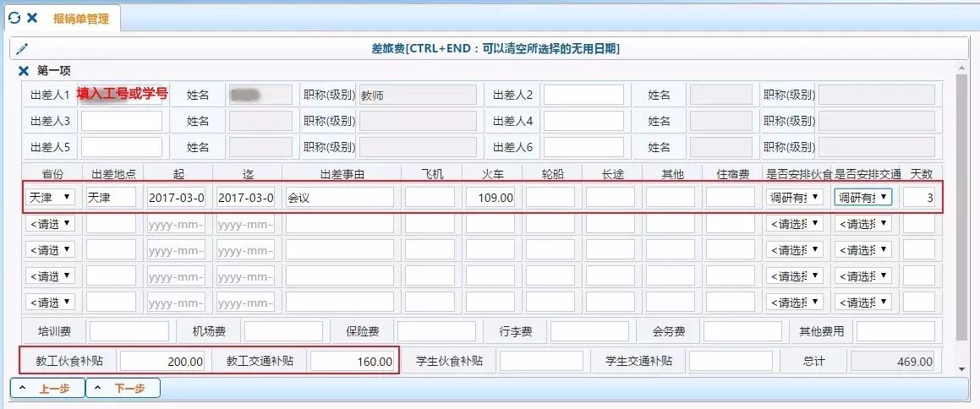Click the 天数 field showing 3
This screenshot has width=980, height=409.
pyautogui.click(x=919, y=198)
